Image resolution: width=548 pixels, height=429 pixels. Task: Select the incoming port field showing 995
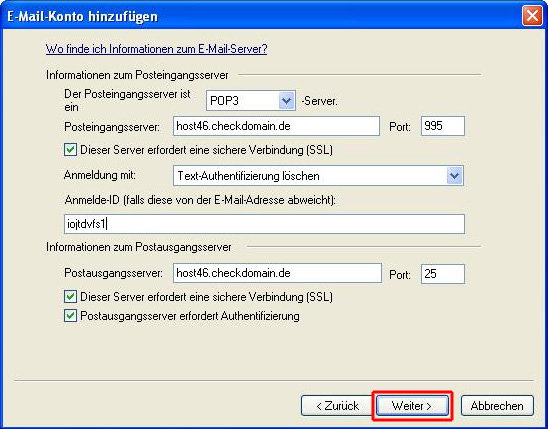point(442,126)
